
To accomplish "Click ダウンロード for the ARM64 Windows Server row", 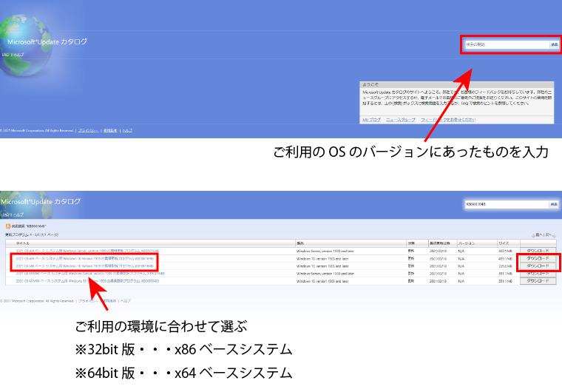I will click(538, 273).
